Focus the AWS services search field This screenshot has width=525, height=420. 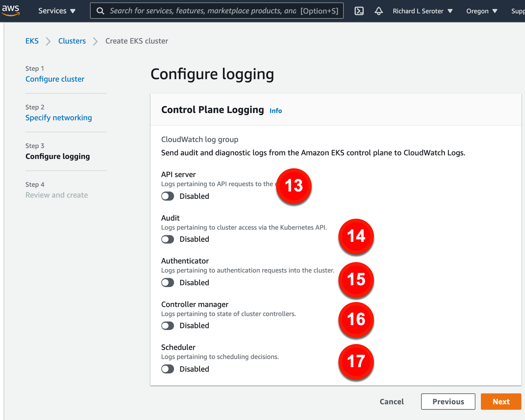pos(203,11)
